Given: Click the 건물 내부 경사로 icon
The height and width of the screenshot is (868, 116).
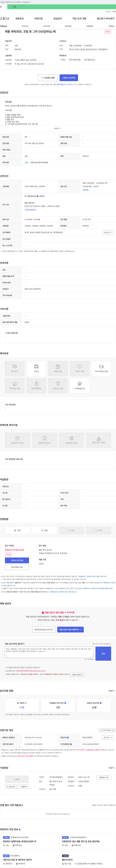Looking at the screenshot, I should (98, 440).
